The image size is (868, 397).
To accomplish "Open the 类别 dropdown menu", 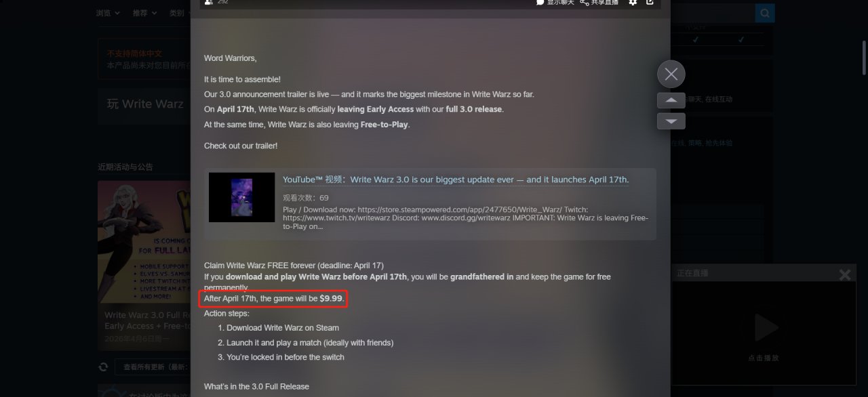I will click(177, 13).
